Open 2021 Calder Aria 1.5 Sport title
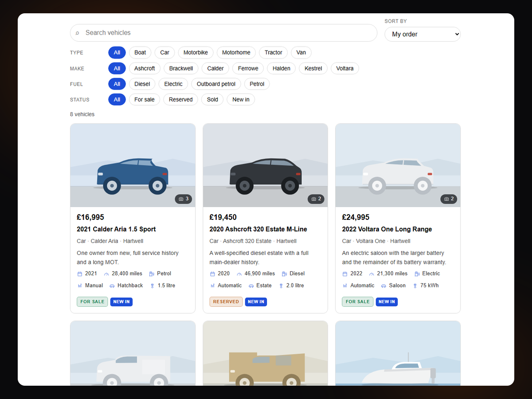 (x=116, y=229)
